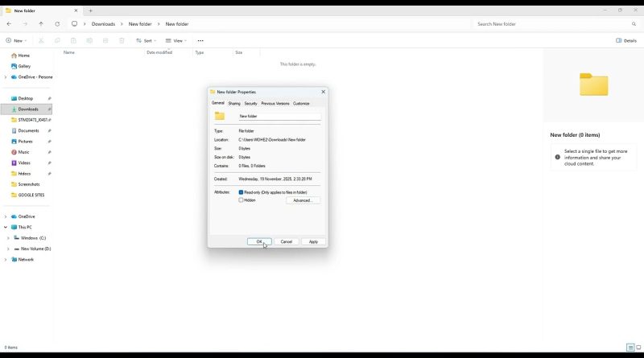Go up one folder level

41,24
